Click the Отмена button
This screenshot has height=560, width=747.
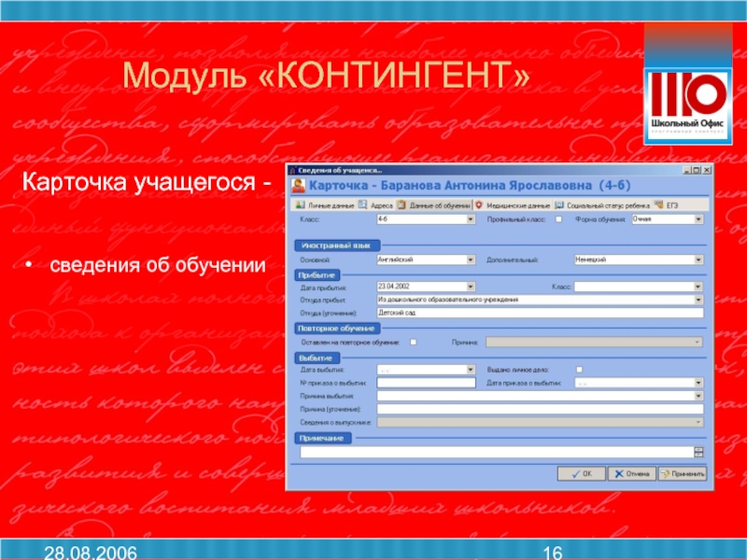click(632, 474)
